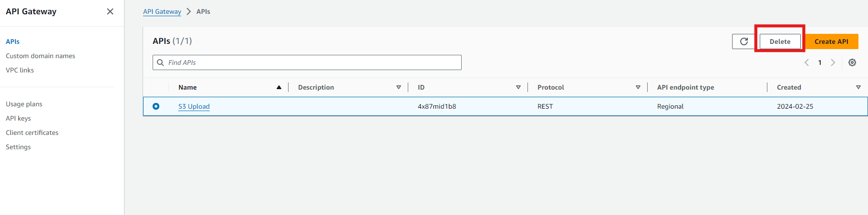Sort the ID column
The height and width of the screenshot is (215, 868).
(x=518, y=87)
